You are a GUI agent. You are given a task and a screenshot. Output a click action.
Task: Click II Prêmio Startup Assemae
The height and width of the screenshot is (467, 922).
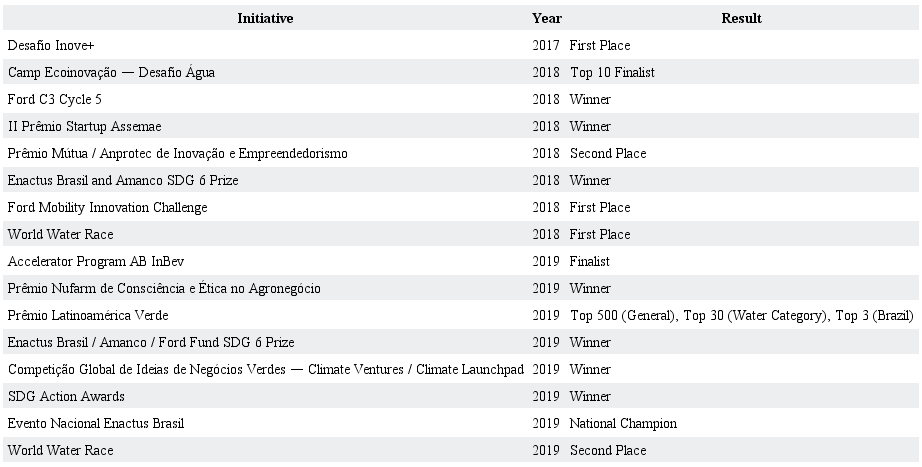(84, 126)
